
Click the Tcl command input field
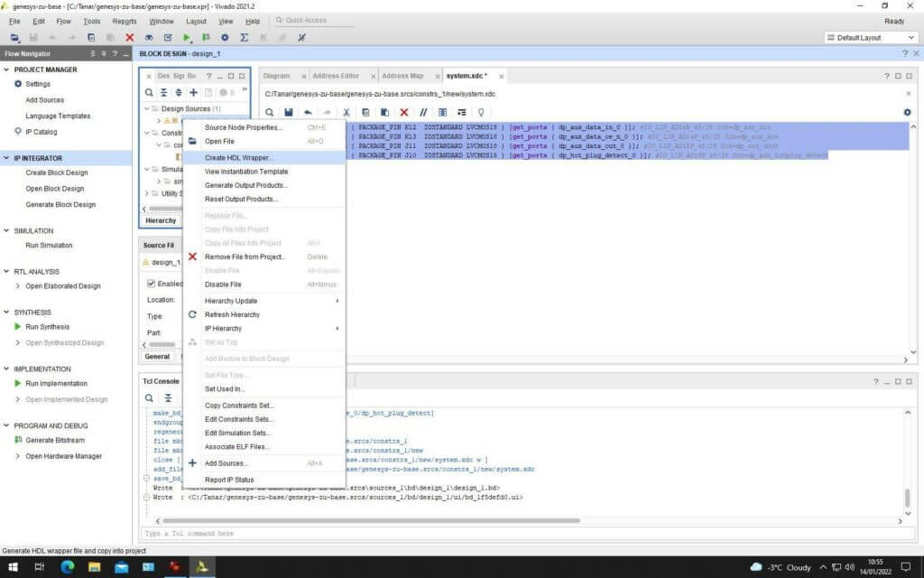[x=361, y=534]
